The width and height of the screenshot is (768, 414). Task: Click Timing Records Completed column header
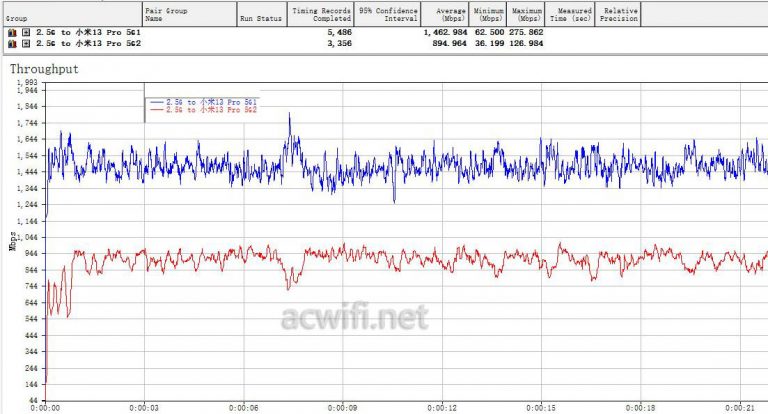[x=321, y=14]
